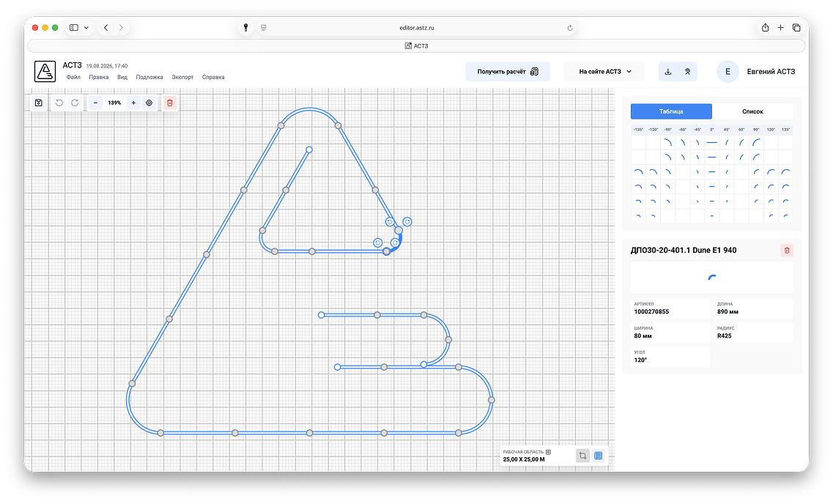Click the АСТЗ logo
The height and width of the screenshot is (504, 833).
tap(45, 72)
